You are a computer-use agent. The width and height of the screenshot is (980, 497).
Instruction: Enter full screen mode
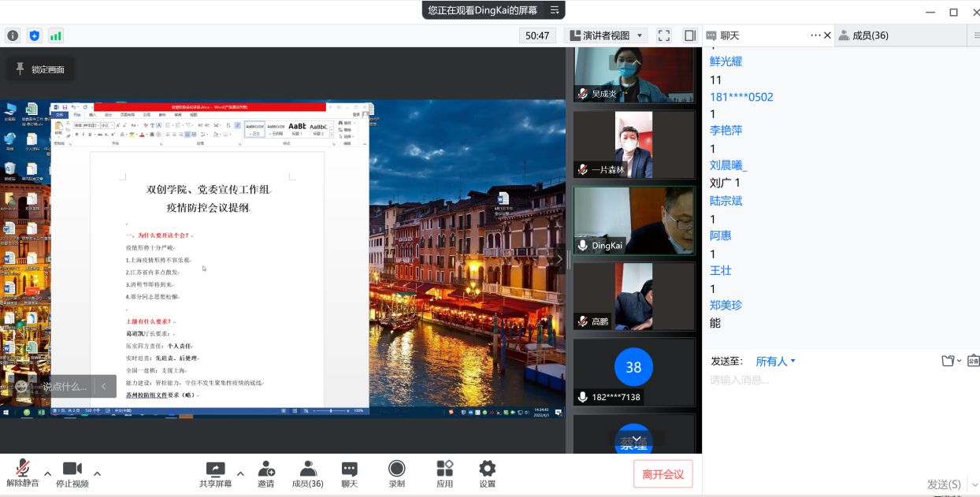click(x=663, y=35)
